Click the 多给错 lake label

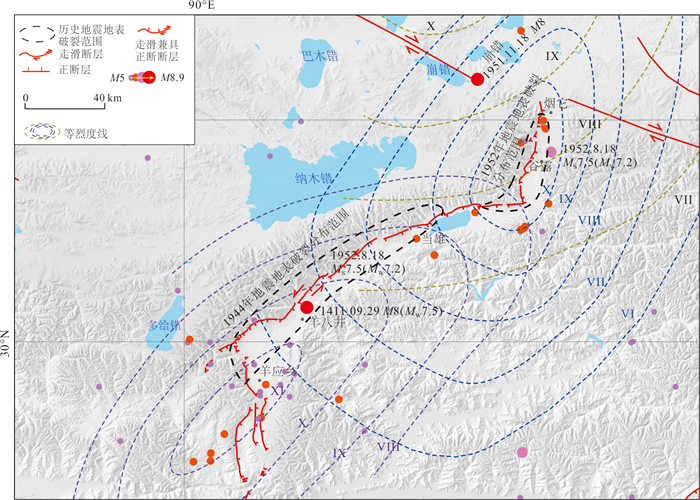[x=164, y=325]
